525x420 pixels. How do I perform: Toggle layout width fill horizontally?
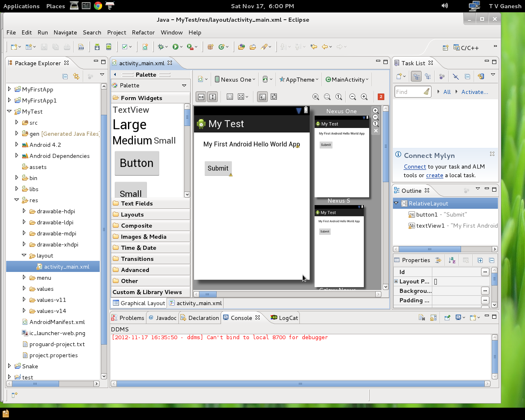tap(201, 97)
